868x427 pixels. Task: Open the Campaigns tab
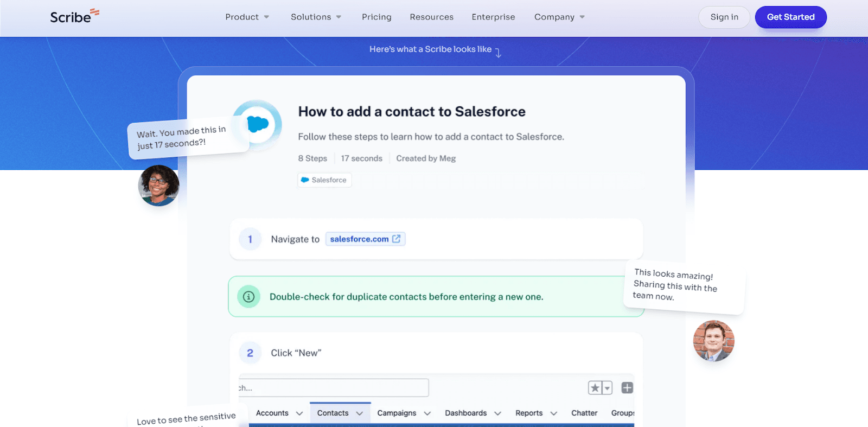(397, 413)
